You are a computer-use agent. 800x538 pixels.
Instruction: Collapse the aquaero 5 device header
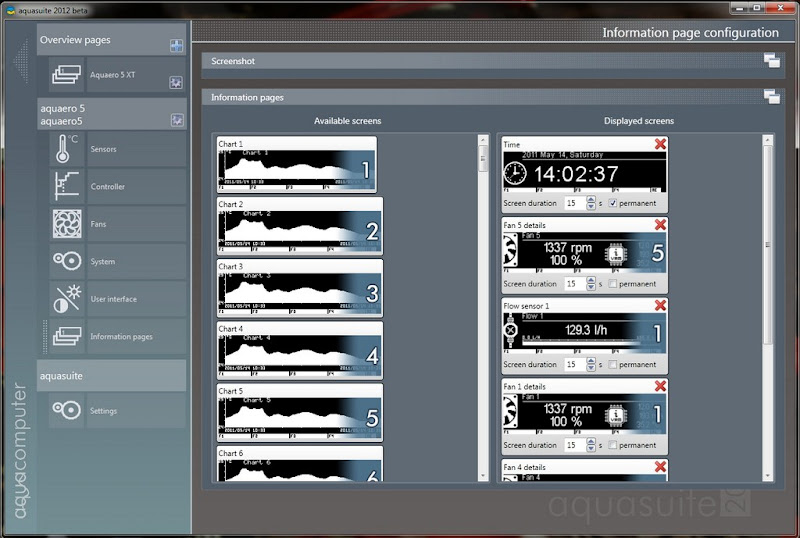coord(111,114)
